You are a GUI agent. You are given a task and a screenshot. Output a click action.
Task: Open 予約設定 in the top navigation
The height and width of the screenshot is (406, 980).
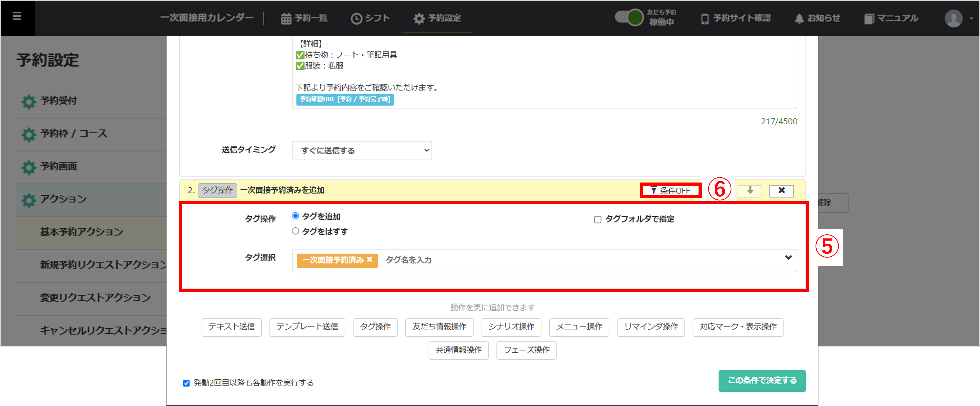(437, 18)
